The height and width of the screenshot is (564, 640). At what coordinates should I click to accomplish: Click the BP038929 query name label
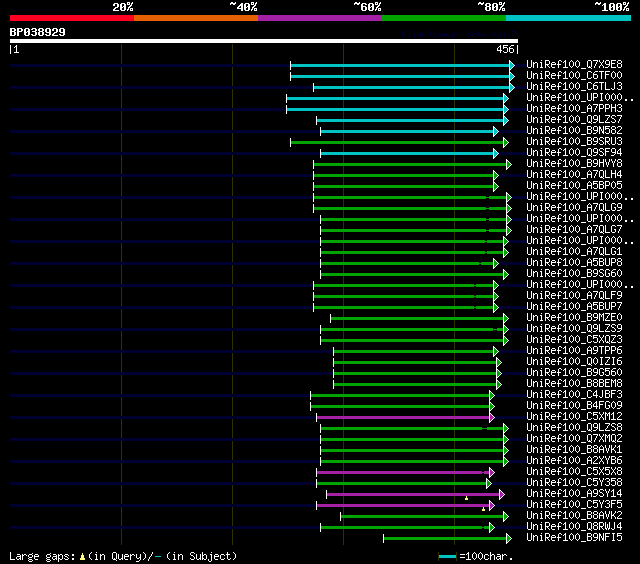(38, 32)
